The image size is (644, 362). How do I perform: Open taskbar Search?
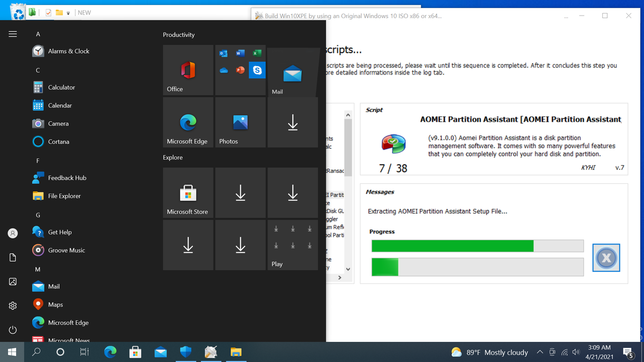(36, 352)
